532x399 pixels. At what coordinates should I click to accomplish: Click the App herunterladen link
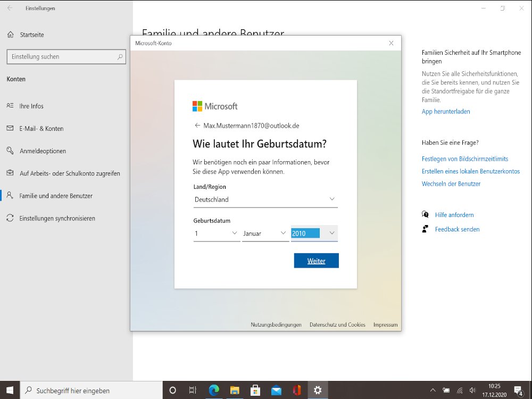(x=446, y=112)
